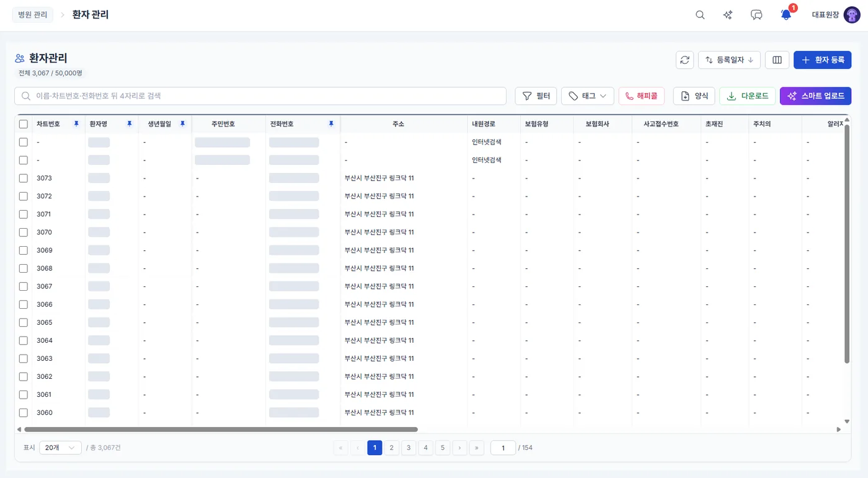Unpin the 전화번호 column pin icon
This screenshot has height=478, width=868.
point(331,124)
